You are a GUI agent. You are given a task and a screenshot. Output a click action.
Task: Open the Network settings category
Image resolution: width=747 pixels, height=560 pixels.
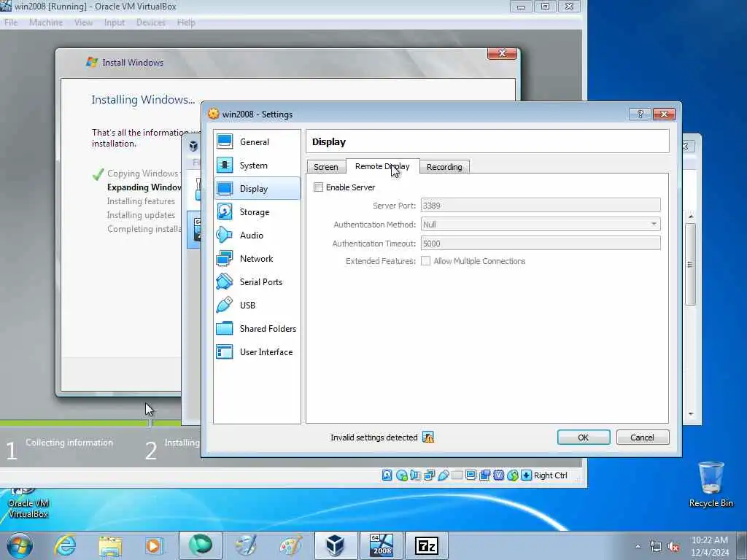pyautogui.click(x=257, y=259)
